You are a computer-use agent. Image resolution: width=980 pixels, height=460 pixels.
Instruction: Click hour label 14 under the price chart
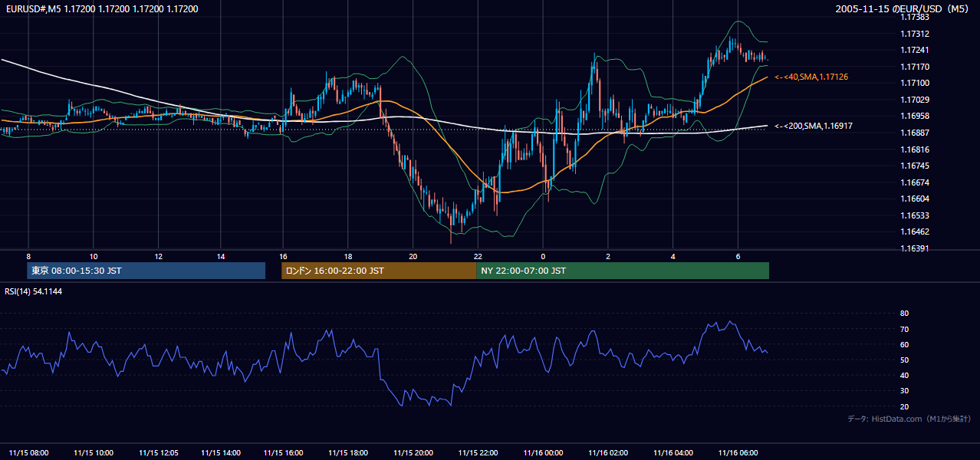click(x=221, y=256)
